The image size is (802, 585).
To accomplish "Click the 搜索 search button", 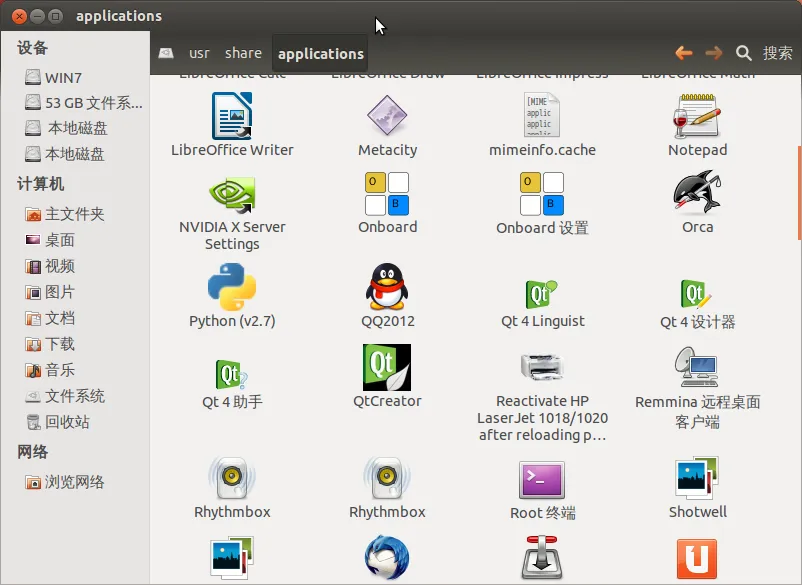I will 765,53.
